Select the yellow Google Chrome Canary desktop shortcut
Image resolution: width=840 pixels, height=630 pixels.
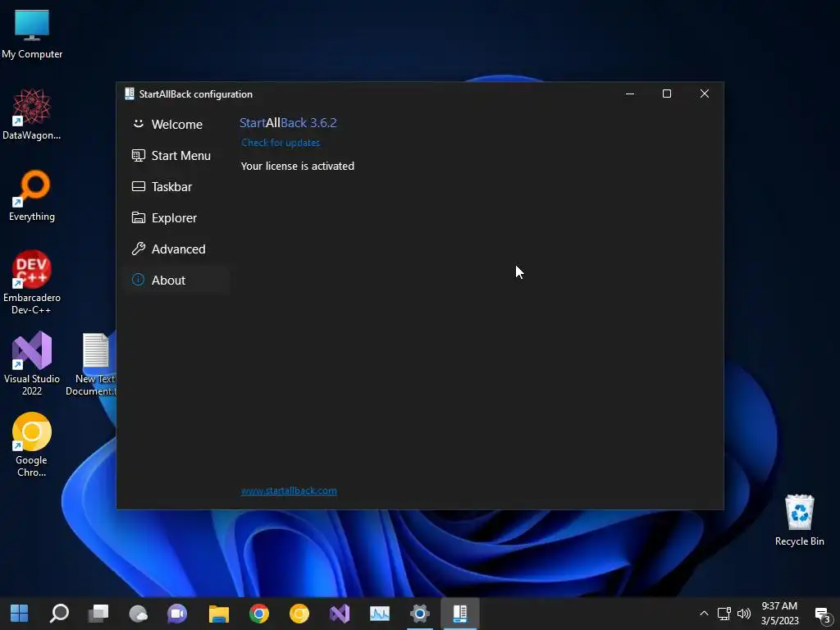click(x=32, y=445)
